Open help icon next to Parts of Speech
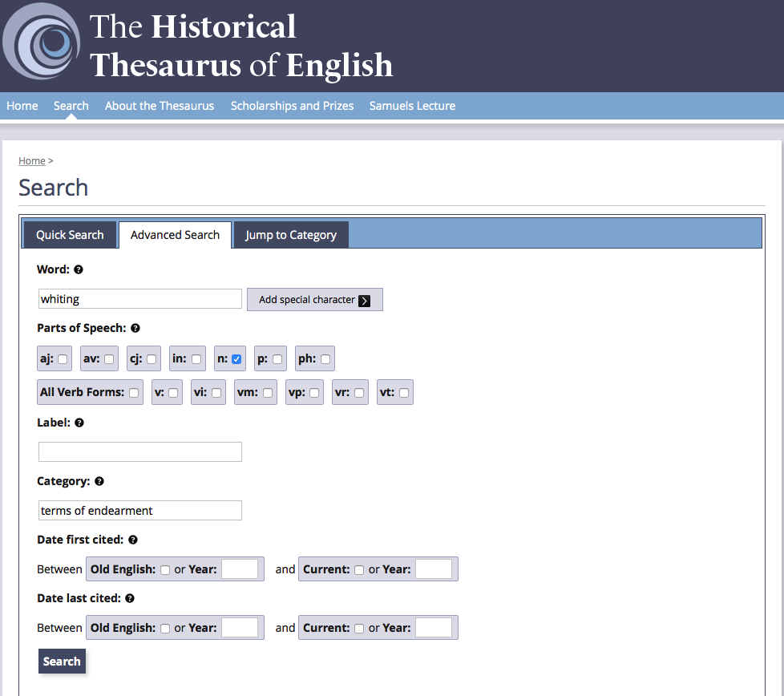The image size is (784, 696). coord(135,329)
